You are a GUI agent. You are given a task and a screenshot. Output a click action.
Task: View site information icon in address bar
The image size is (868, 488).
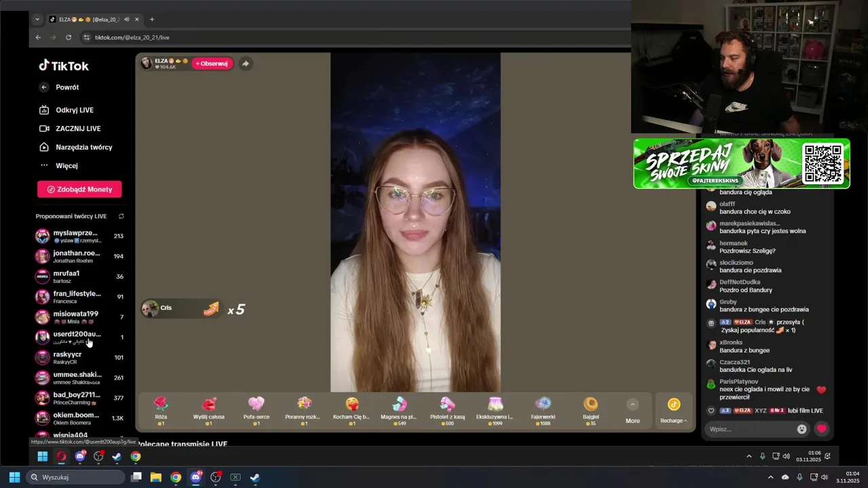(86, 37)
